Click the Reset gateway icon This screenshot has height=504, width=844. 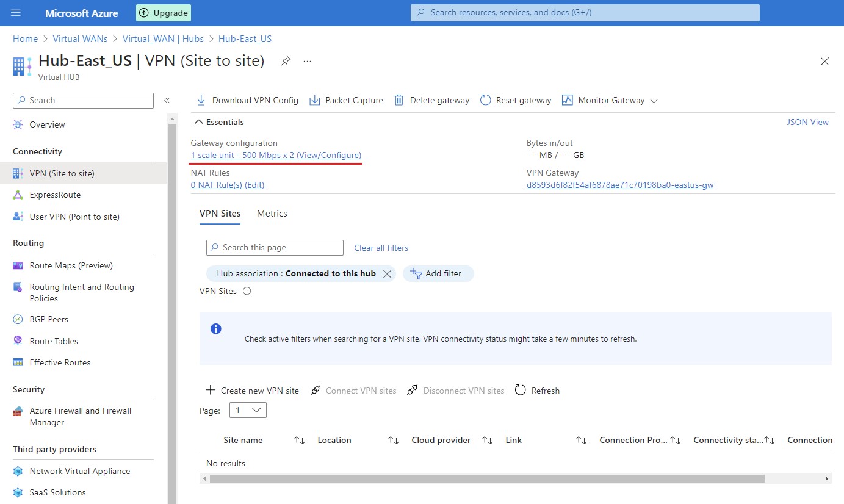tap(486, 100)
